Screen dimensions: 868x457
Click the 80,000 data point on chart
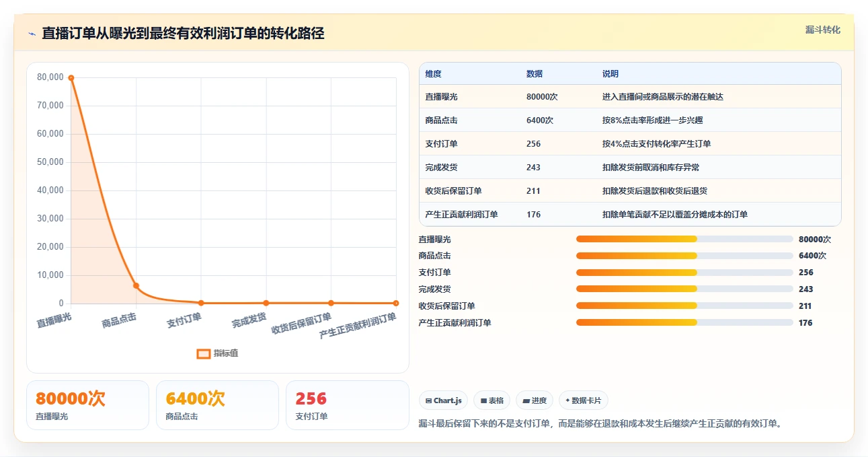point(71,77)
